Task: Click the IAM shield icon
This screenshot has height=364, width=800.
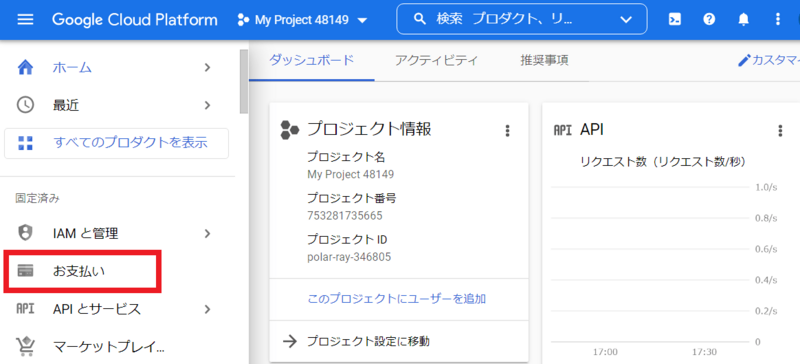Action: pos(25,233)
